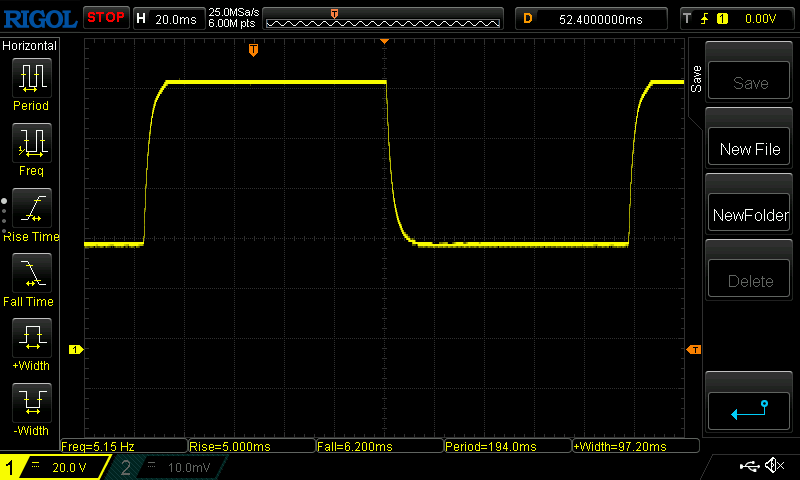Click the speaker mute icon

(x=773, y=466)
